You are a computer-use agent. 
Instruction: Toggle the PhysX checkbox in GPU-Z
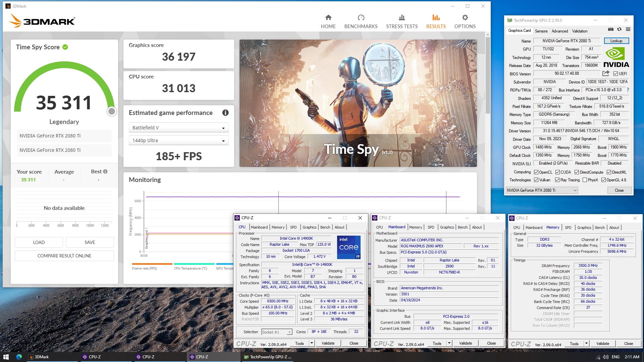tap(585, 180)
